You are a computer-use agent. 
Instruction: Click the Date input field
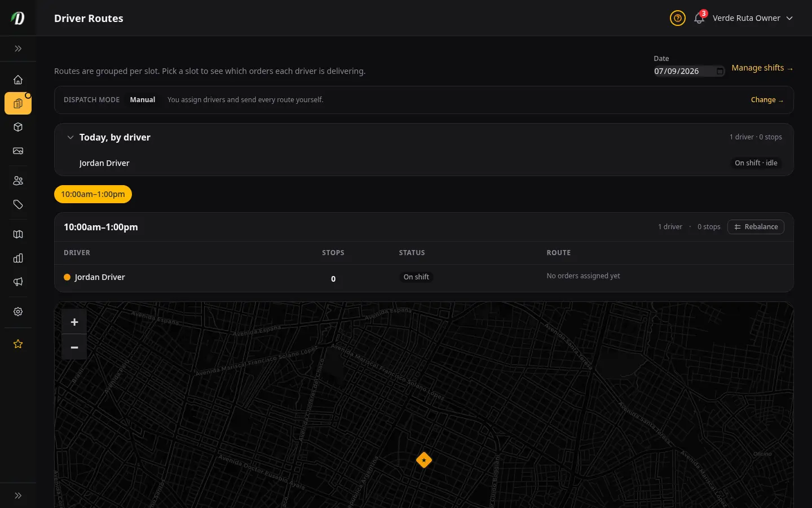689,71
